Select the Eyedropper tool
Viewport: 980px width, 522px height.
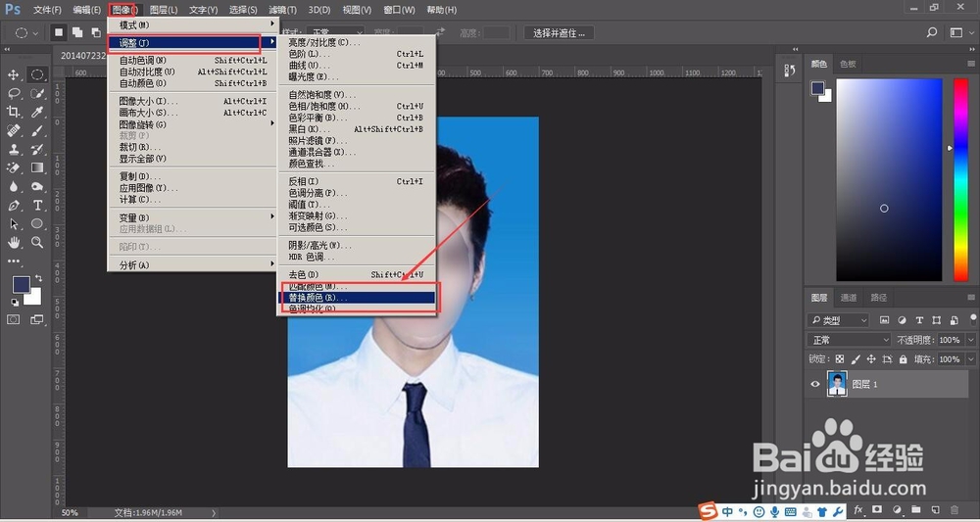[37, 112]
